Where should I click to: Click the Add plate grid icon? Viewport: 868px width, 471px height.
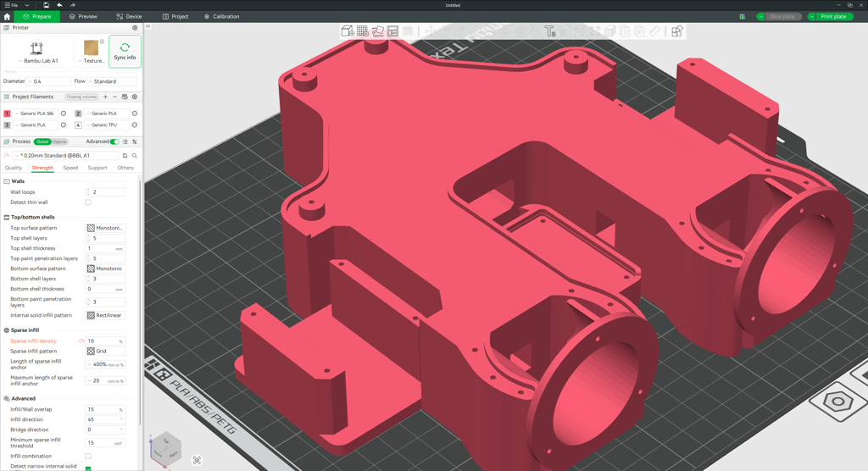tap(363, 31)
